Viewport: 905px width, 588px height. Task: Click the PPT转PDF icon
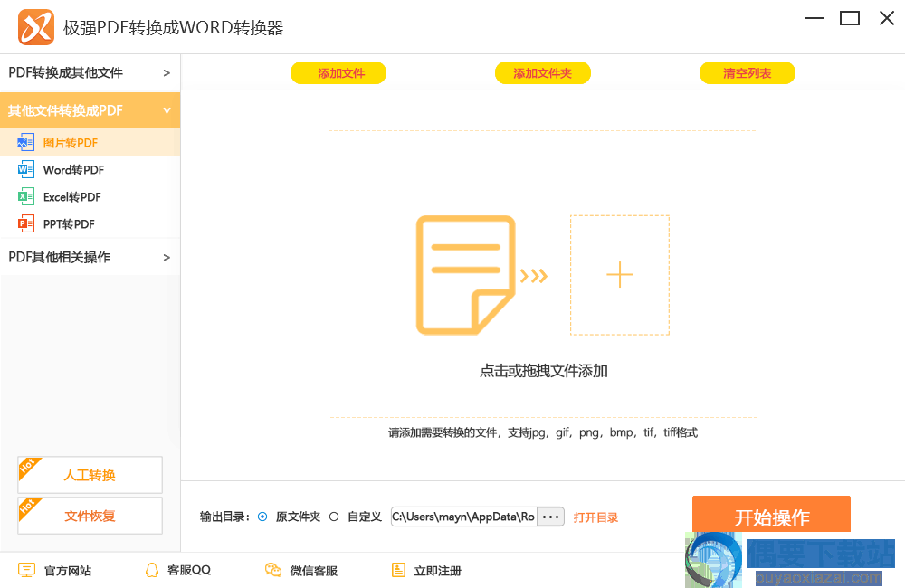[x=25, y=223]
